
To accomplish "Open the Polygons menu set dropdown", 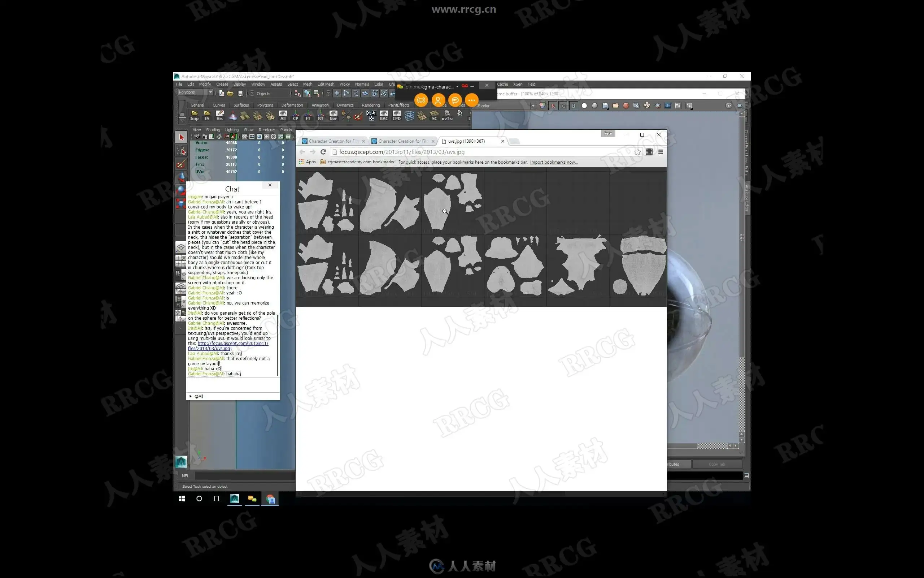I will point(195,92).
